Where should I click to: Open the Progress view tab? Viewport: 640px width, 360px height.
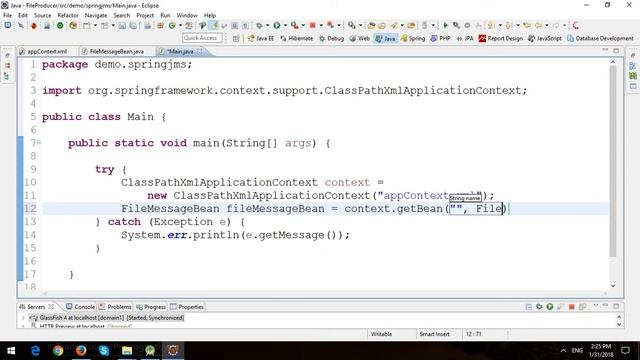151,307
